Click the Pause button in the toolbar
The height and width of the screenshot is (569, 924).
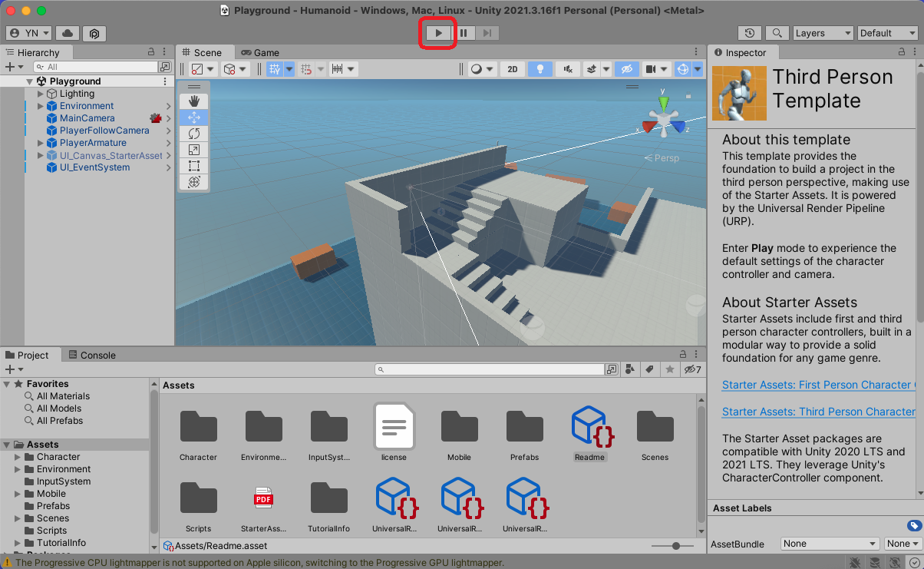point(464,33)
